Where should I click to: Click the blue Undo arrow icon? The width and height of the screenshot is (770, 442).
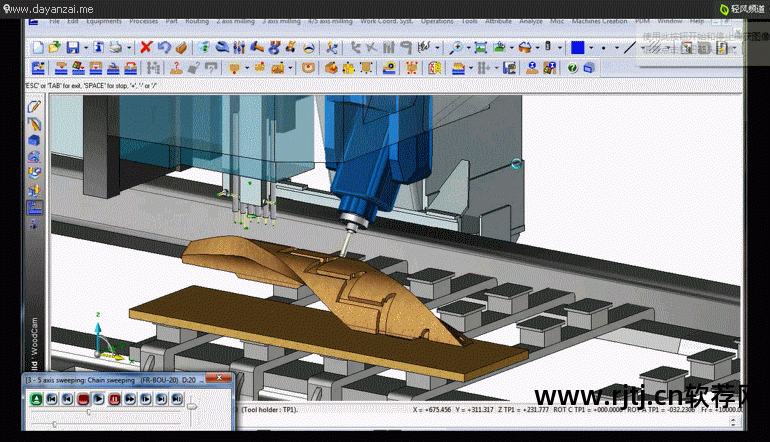point(164,48)
